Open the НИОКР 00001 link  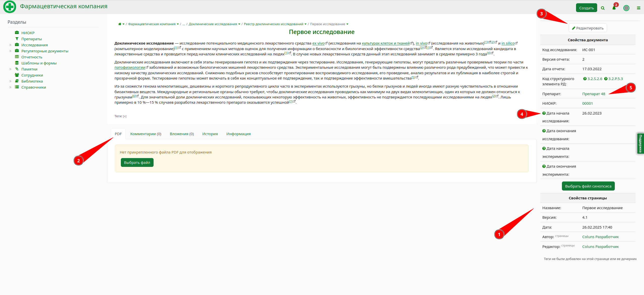588,103
